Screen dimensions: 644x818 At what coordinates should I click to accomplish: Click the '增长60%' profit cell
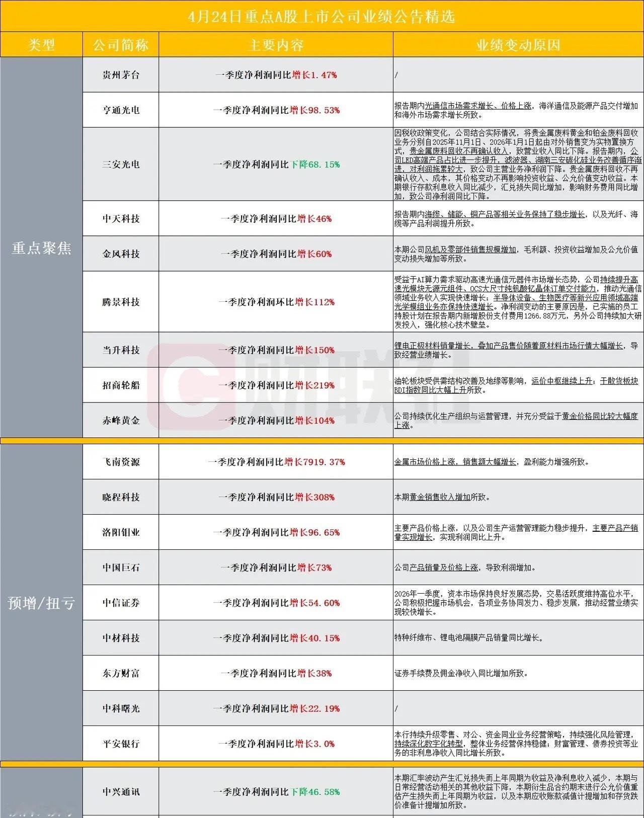point(276,254)
